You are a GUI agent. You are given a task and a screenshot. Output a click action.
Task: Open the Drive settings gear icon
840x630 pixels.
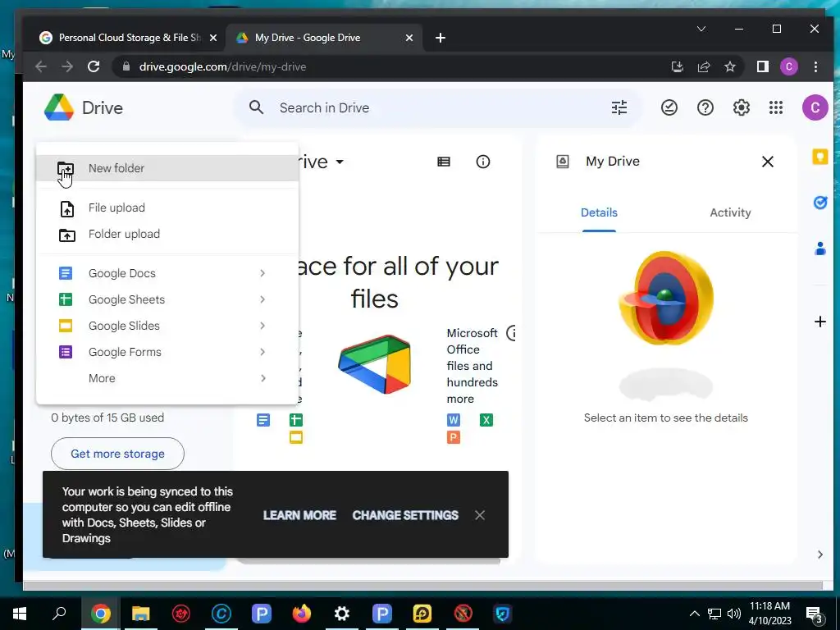coord(742,107)
